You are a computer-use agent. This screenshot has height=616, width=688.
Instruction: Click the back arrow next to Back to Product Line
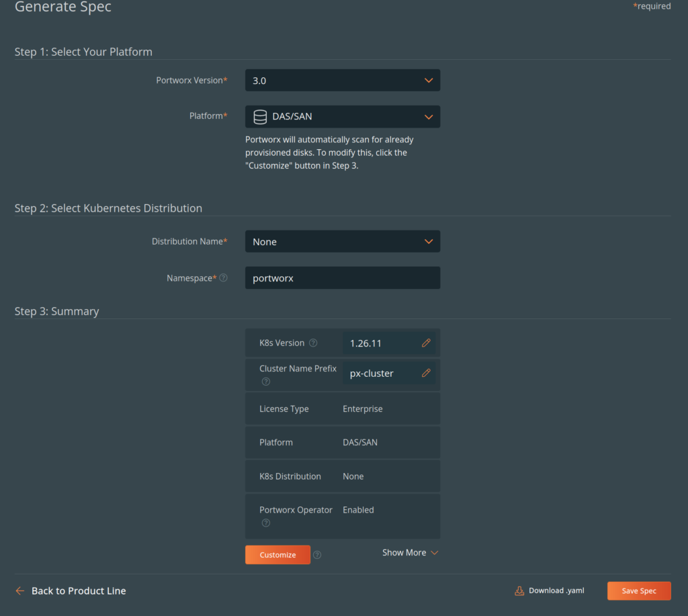(19, 591)
